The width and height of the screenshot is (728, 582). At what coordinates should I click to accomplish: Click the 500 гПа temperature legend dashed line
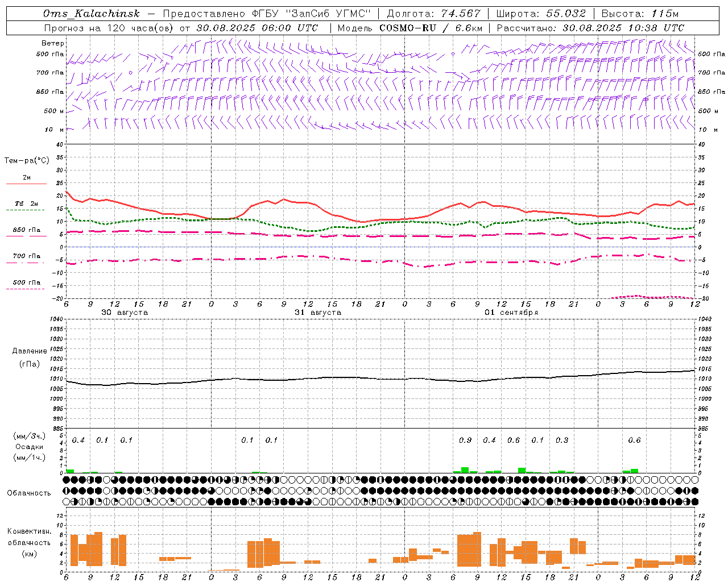25,289
